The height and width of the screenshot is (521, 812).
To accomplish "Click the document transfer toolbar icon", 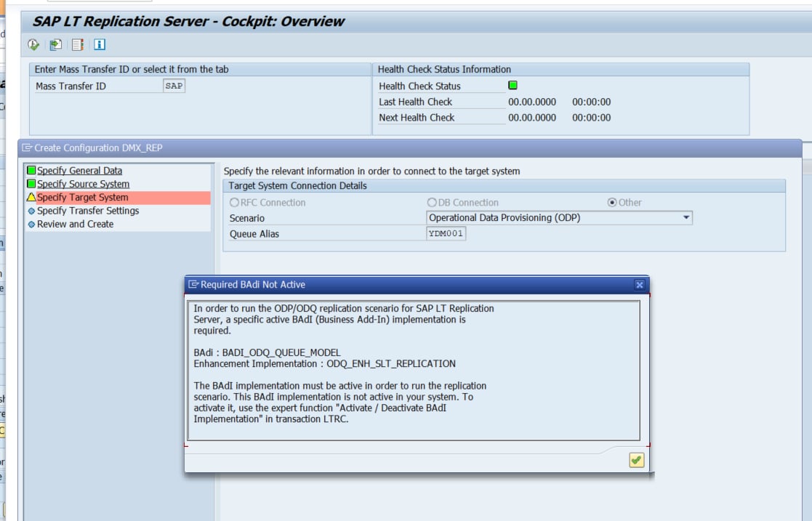I will pyautogui.click(x=55, y=45).
